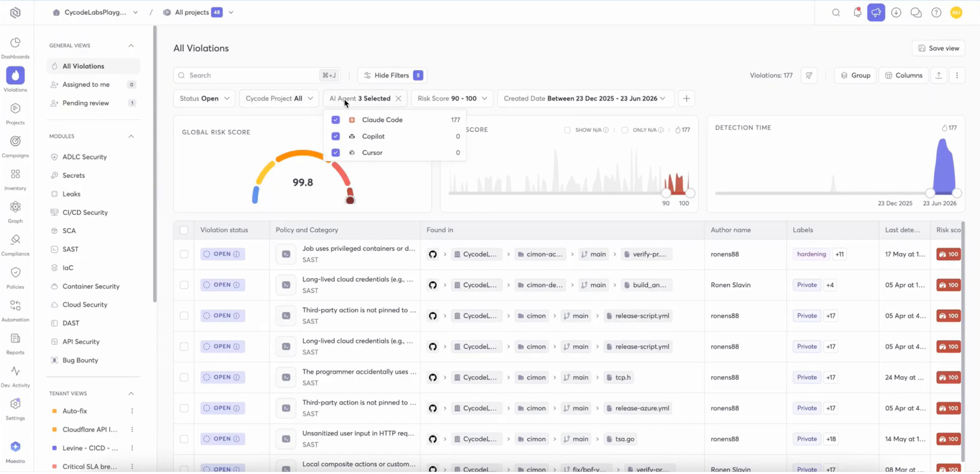
Task: Open Inventory in the left rail
Action: [15, 179]
